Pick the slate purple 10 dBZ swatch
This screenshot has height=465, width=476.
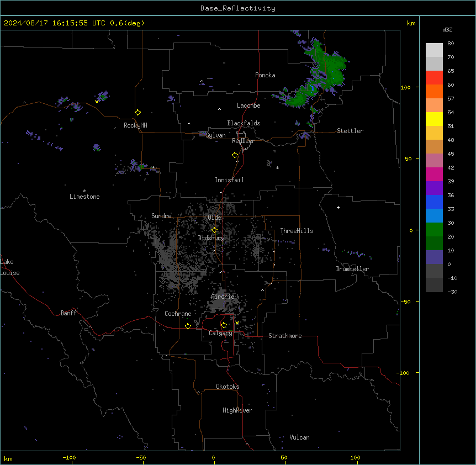434,257
